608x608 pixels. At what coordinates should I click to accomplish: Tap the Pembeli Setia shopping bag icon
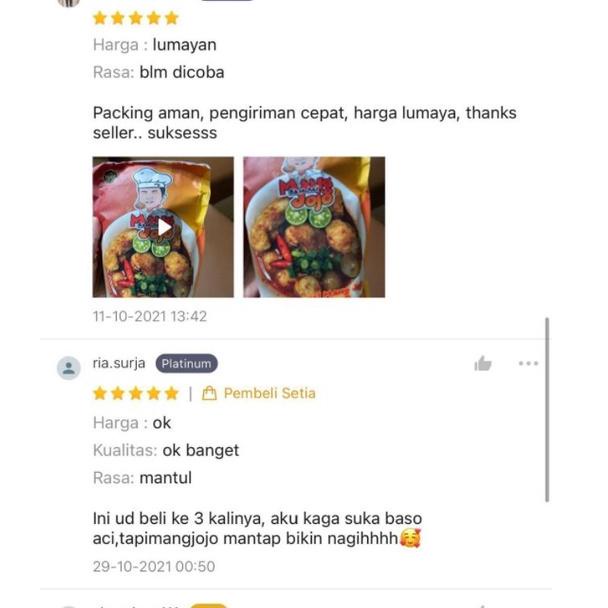click(x=209, y=393)
